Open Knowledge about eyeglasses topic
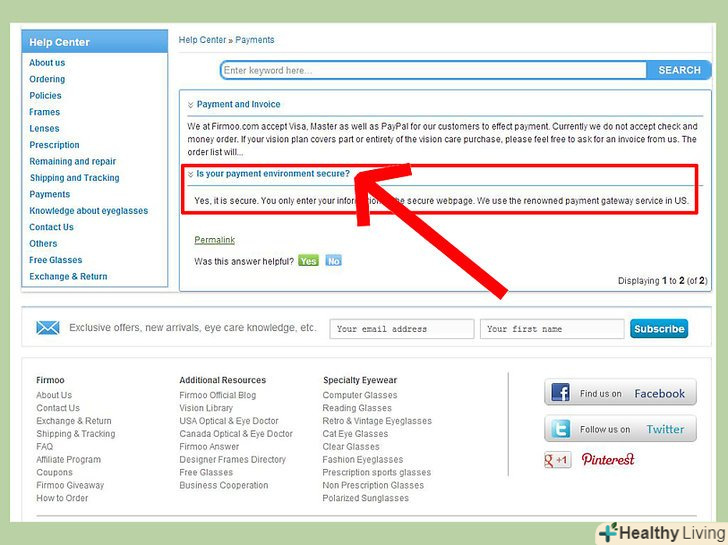728x545 pixels. point(89,211)
